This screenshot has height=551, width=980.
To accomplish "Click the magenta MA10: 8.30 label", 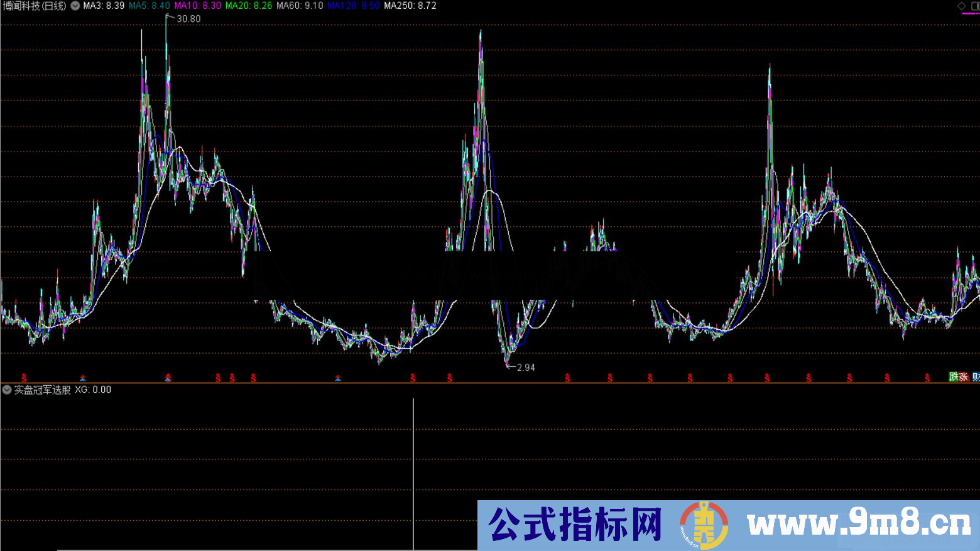I will [x=198, y=6].
